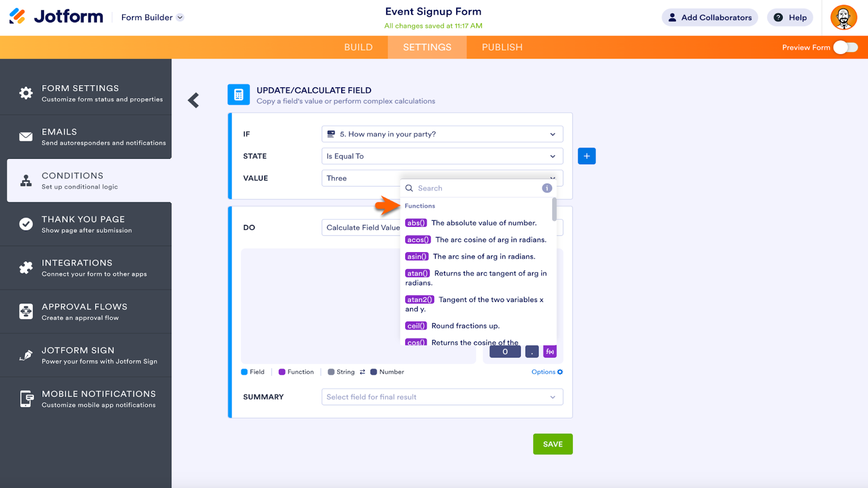Click the Add Collaborators button

[710, 17]
